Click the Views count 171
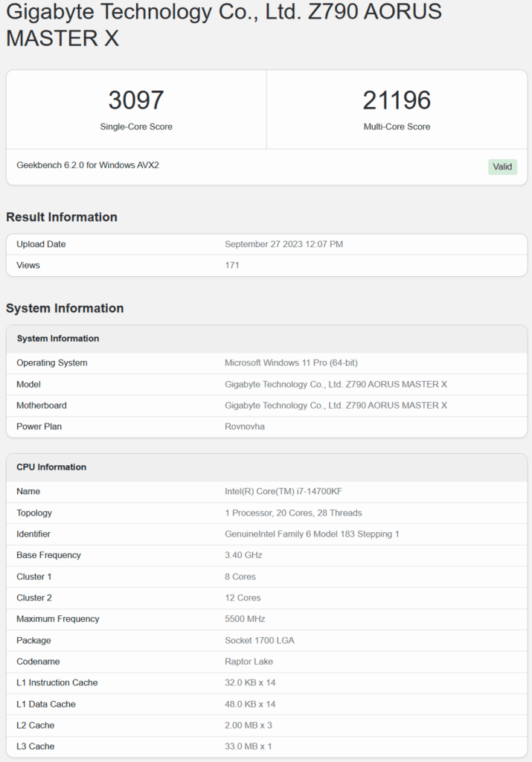Viewport: 532px width, 762px height. pyautogui.click(x=231, y=266)
